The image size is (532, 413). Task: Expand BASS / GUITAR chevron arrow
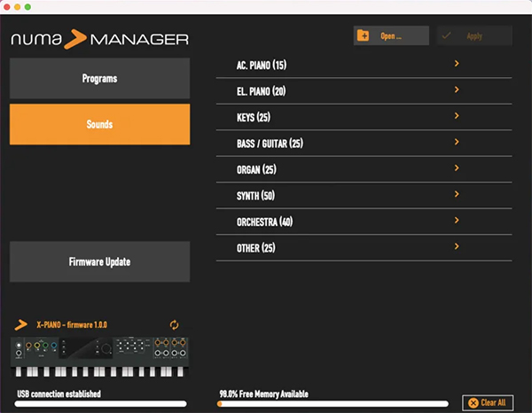click(457, 142)
